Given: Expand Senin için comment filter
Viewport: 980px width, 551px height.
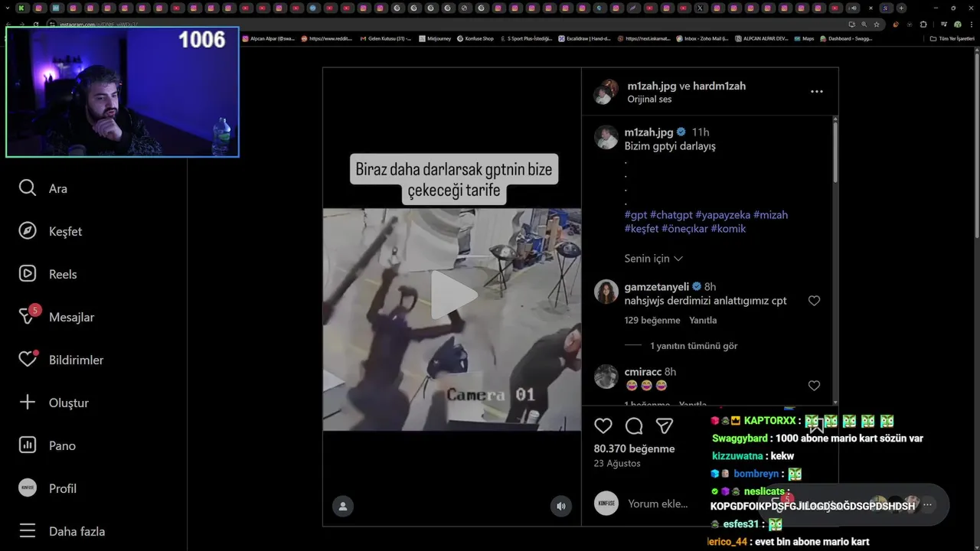Looking at the screenshot, I should pyautogui.click(x=653, y=259).
